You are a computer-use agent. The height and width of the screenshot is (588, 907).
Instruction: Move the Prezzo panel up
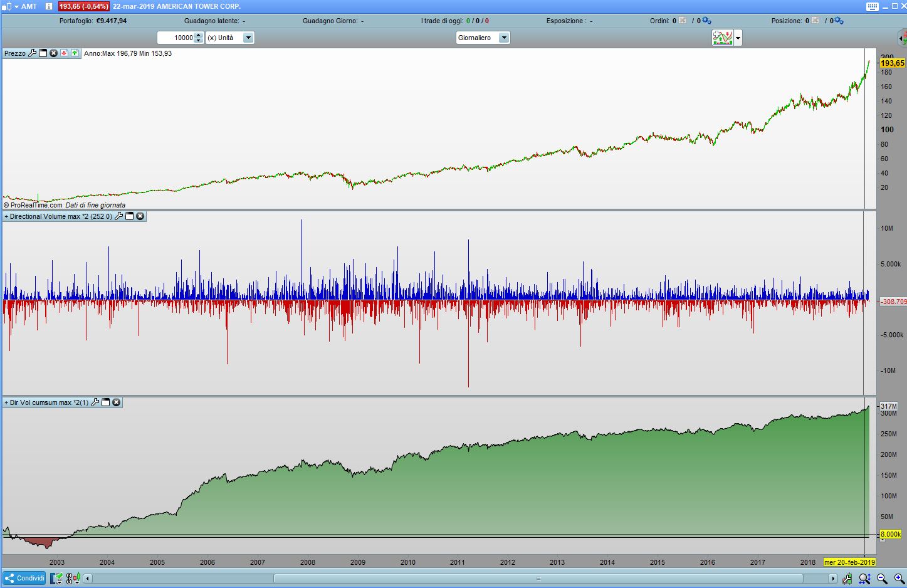75,53
